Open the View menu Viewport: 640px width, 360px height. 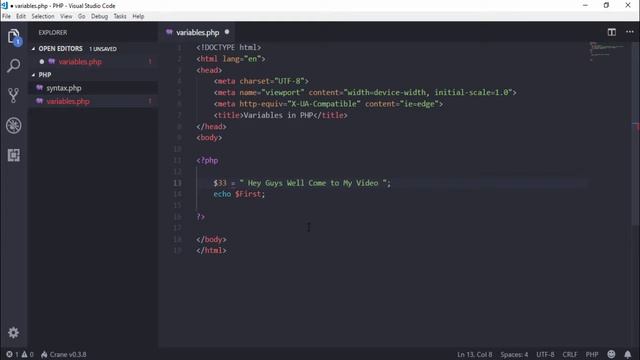tap(66, 16)
